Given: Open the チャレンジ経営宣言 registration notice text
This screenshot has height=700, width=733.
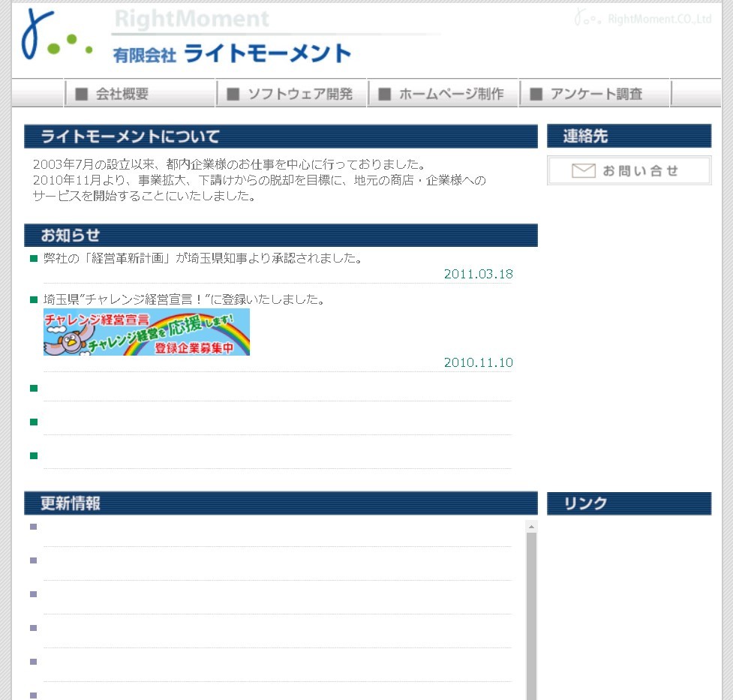Looking at the screenshot, I should [x=184, y=300].
